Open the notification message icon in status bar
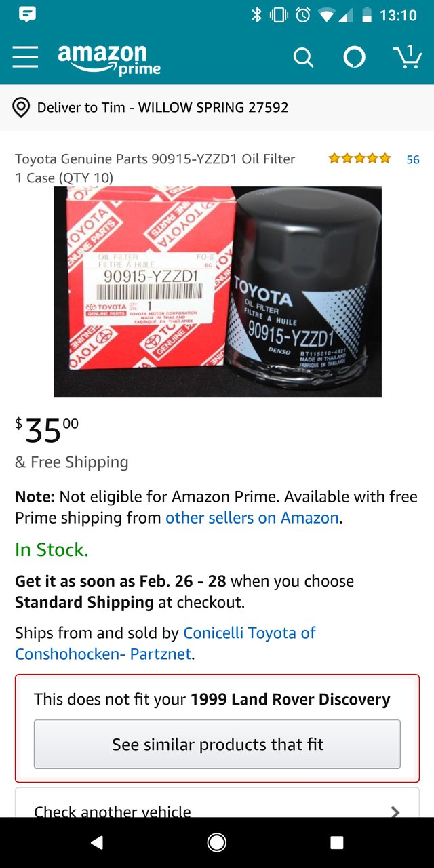434x868 pixels. pyautogui.click(x=28, y=15)
